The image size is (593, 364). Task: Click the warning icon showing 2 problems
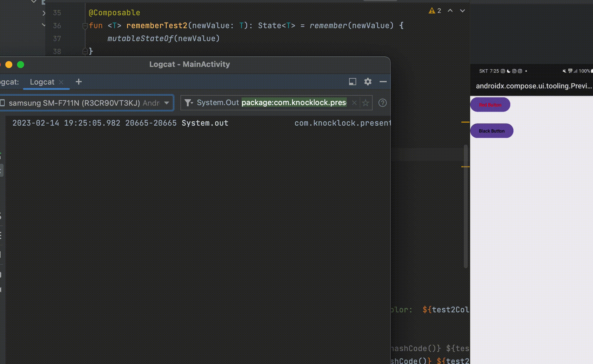432,11
